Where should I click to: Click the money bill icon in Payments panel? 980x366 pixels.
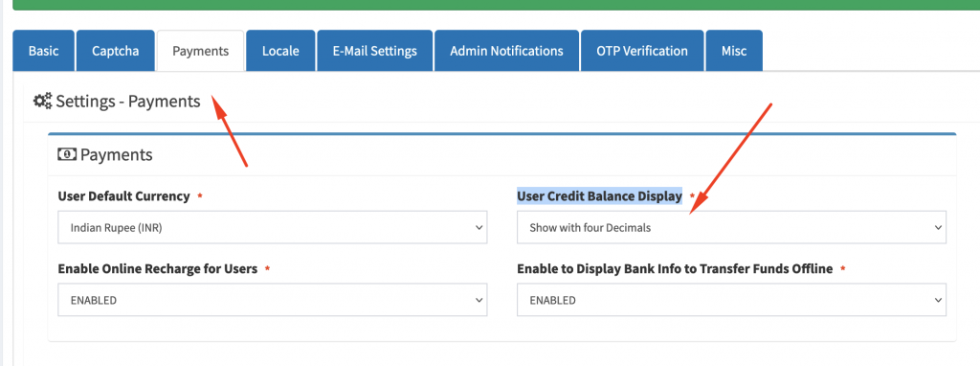67,154
